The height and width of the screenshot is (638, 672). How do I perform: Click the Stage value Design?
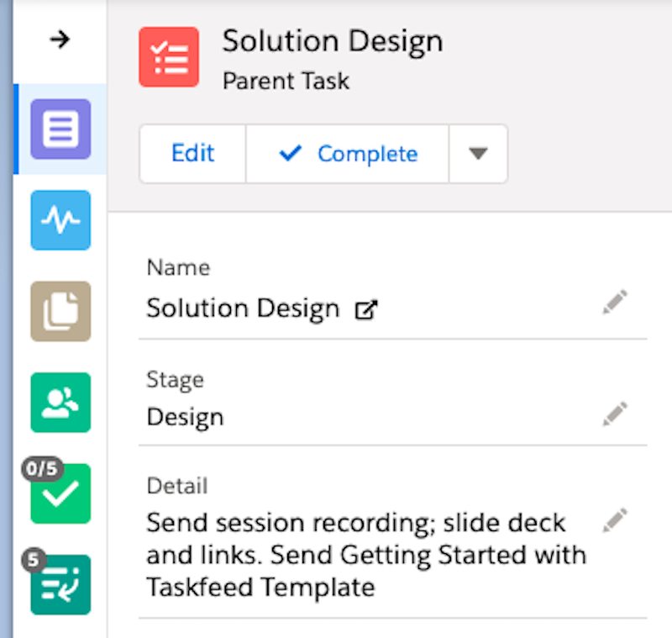tap(185, 417)
